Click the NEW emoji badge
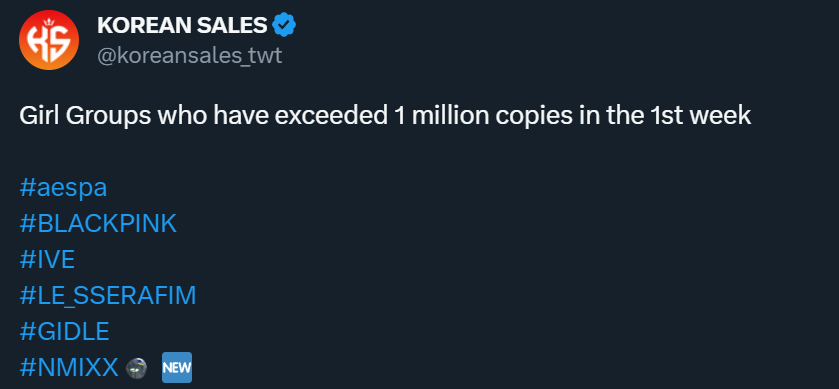The height and width of the screenshot is (389, 839). coord(177,368)
